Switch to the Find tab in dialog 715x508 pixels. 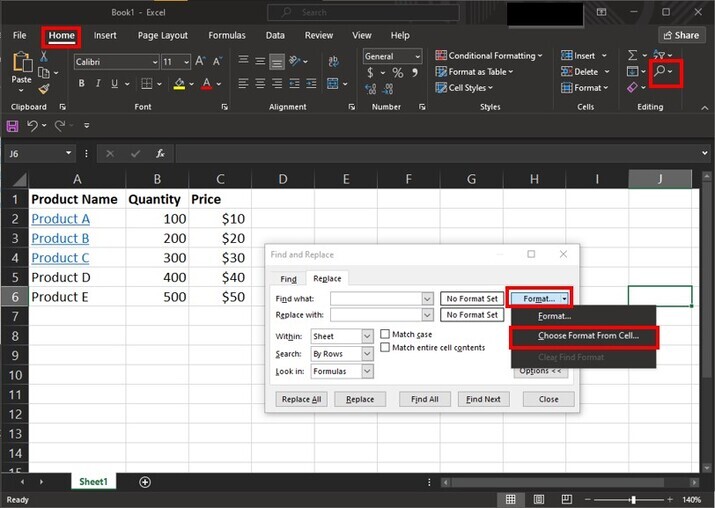coord(288,279)
